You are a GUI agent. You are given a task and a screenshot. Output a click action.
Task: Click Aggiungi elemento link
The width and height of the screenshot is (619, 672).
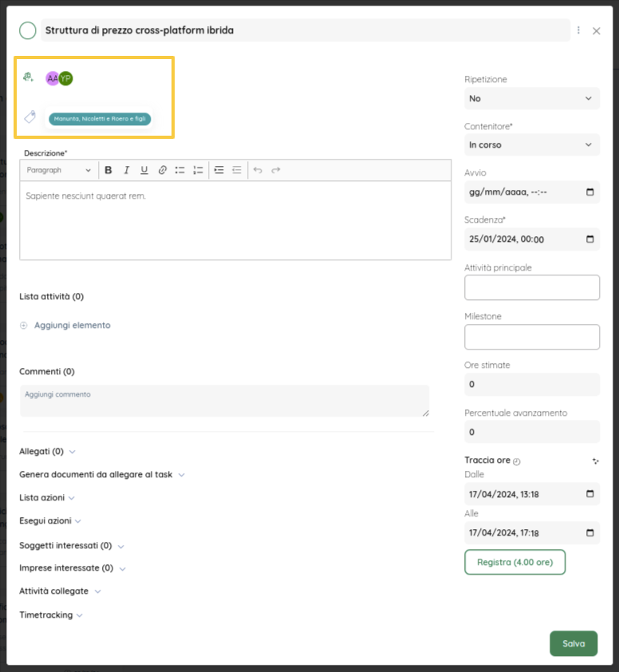point(72,326)
